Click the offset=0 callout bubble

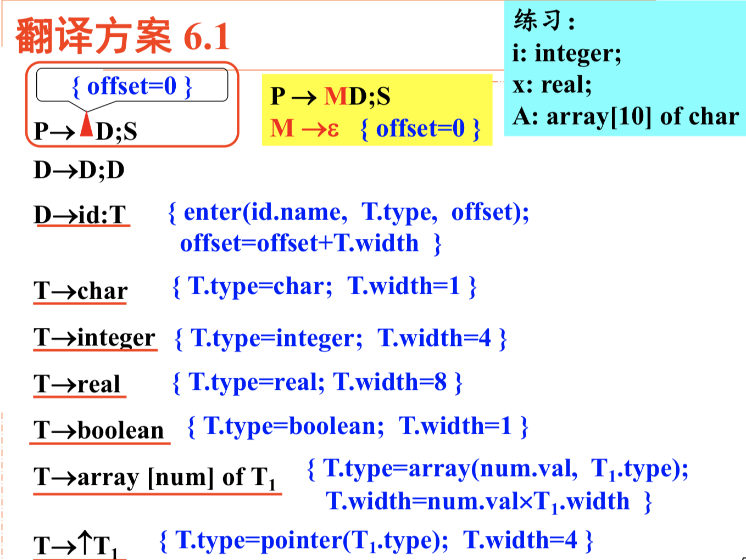click(132, 86)
